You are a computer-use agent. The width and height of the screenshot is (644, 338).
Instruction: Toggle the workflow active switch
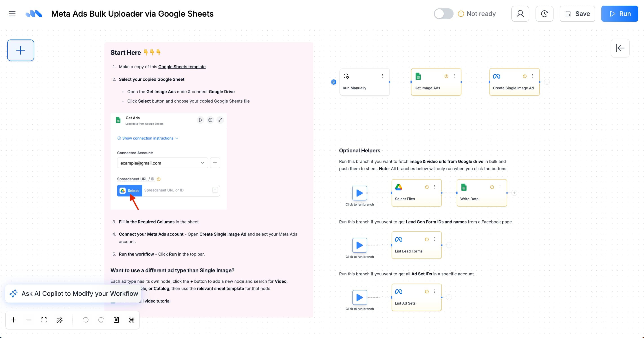coord(443,14)
